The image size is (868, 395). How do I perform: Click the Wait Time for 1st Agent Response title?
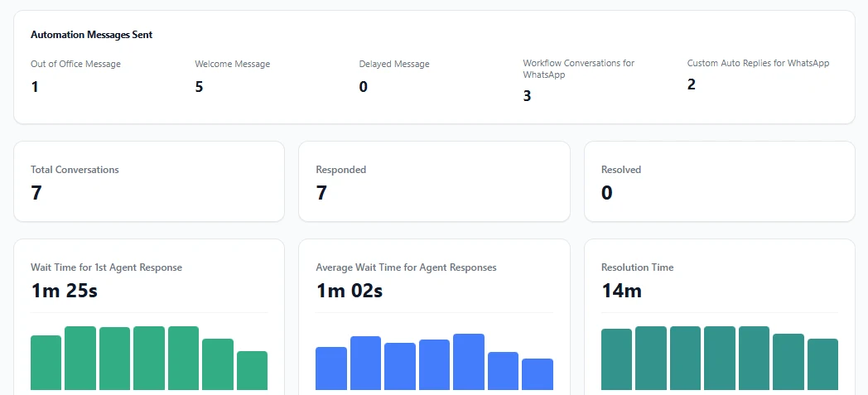coord(106,267)
